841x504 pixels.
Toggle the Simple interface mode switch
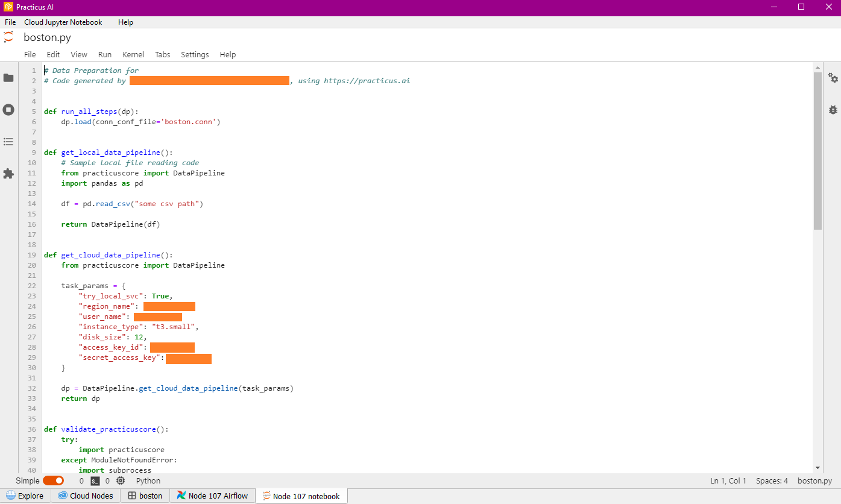click(53, 481)
